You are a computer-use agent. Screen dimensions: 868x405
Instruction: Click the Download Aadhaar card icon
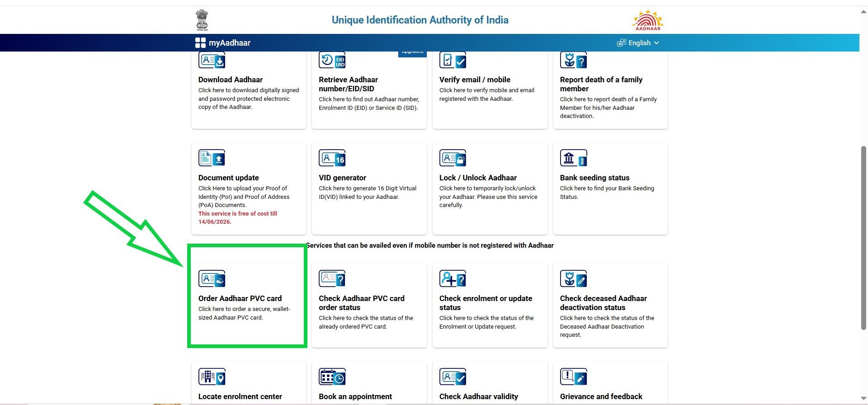click(x=212, y=60)
